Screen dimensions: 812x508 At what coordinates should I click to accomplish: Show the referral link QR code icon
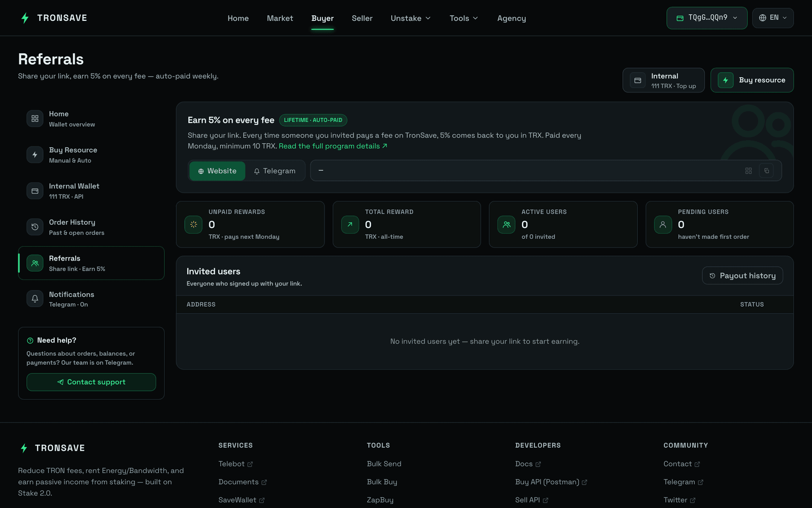pos(749,171)
